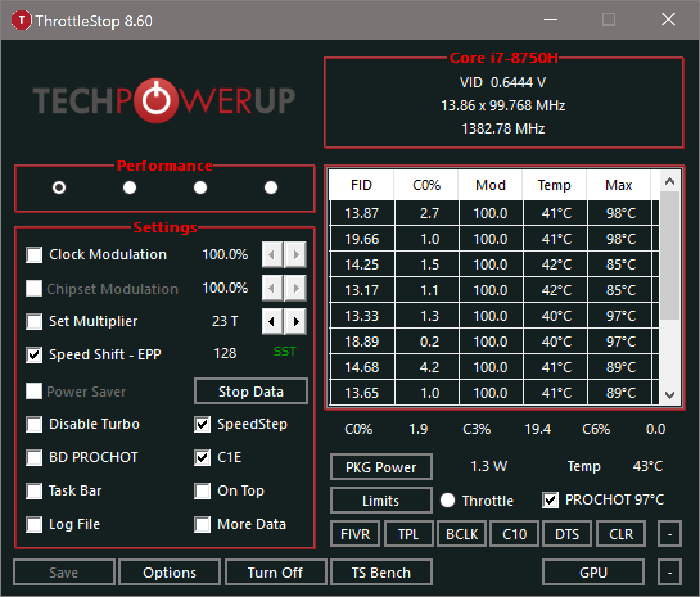The height and width of the screenshot is (597, 700).
Task: Enable Disable Turbo checkbox
Action: [x=34, y=424]
